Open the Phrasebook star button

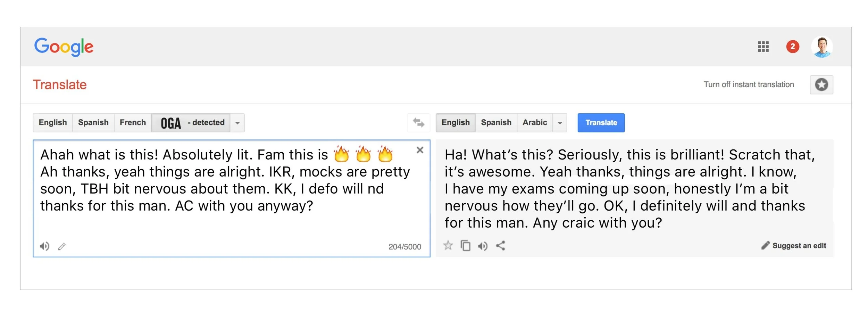pos(821,84)
